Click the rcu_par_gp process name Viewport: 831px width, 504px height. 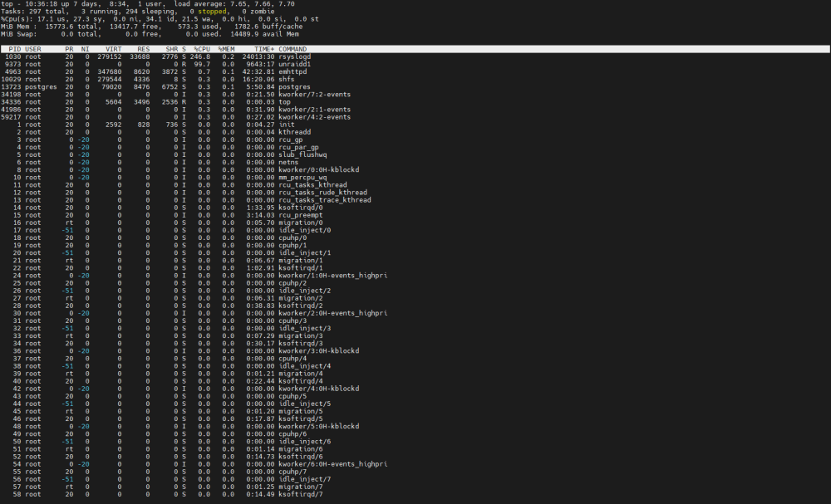299,147
